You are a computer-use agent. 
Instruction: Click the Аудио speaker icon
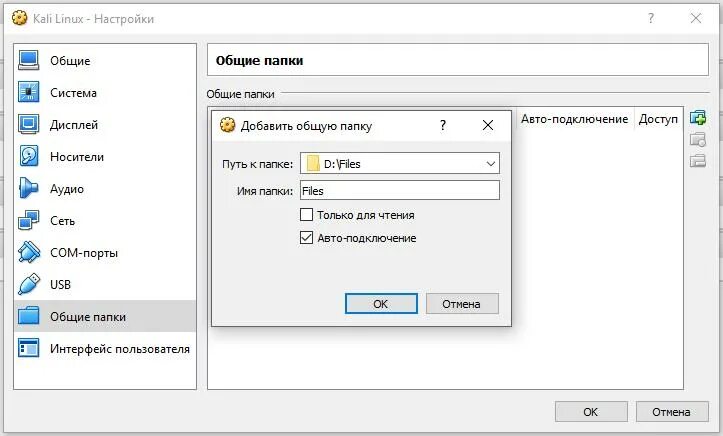click(29, 188)
